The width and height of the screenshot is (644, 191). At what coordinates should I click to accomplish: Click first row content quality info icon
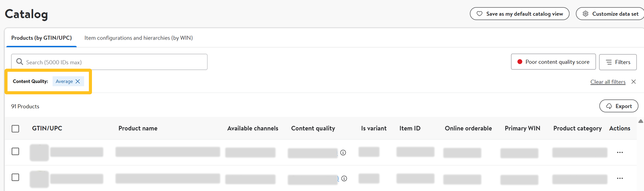[343, 153]
